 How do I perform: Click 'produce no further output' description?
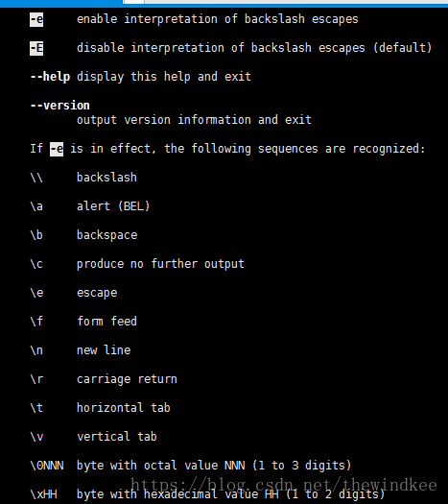160,264
